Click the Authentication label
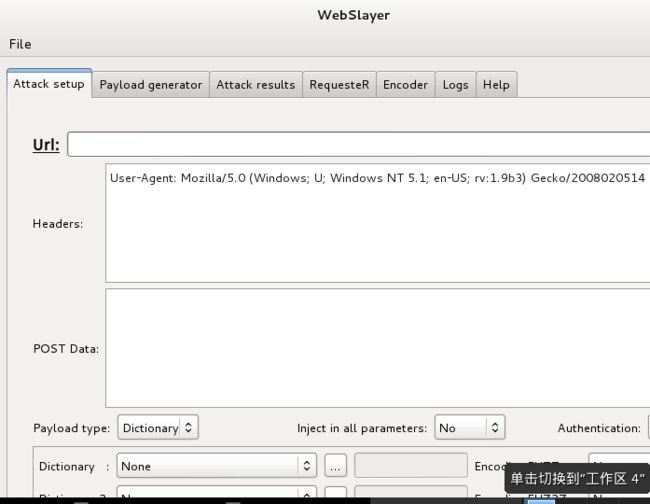The height and width of the screenshot is (504, 650). click(599, 428)
